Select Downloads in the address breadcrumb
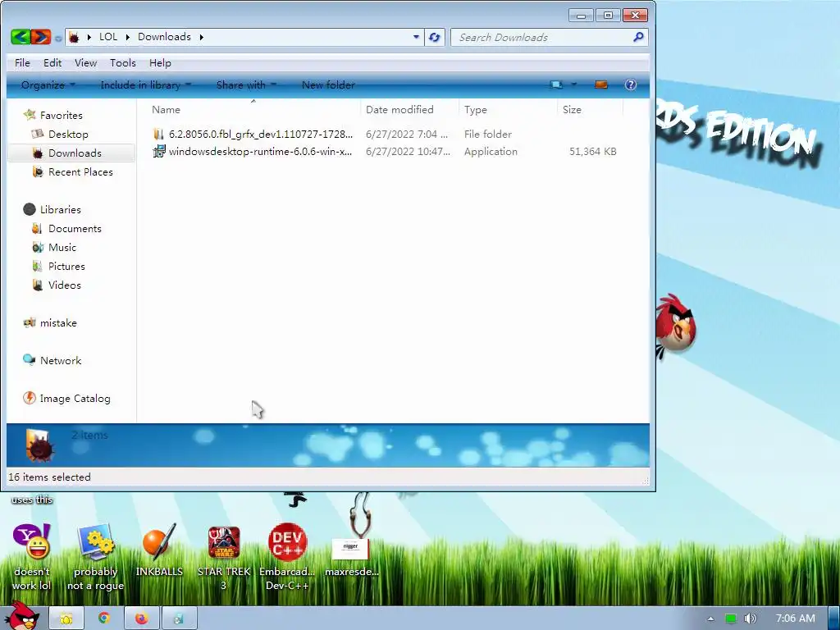This screenshot has height=630, width=840. 164,37
